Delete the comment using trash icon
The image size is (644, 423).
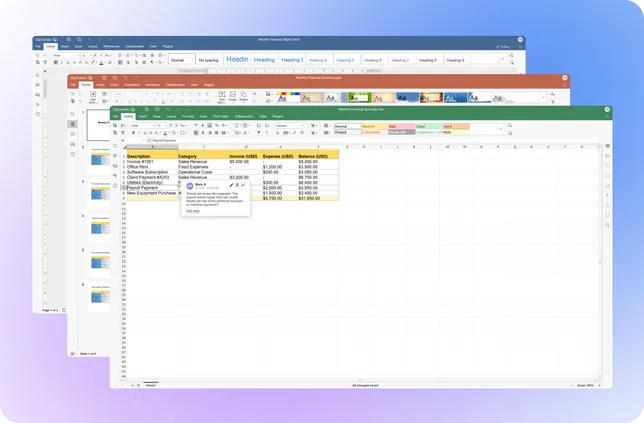[237, 186]
